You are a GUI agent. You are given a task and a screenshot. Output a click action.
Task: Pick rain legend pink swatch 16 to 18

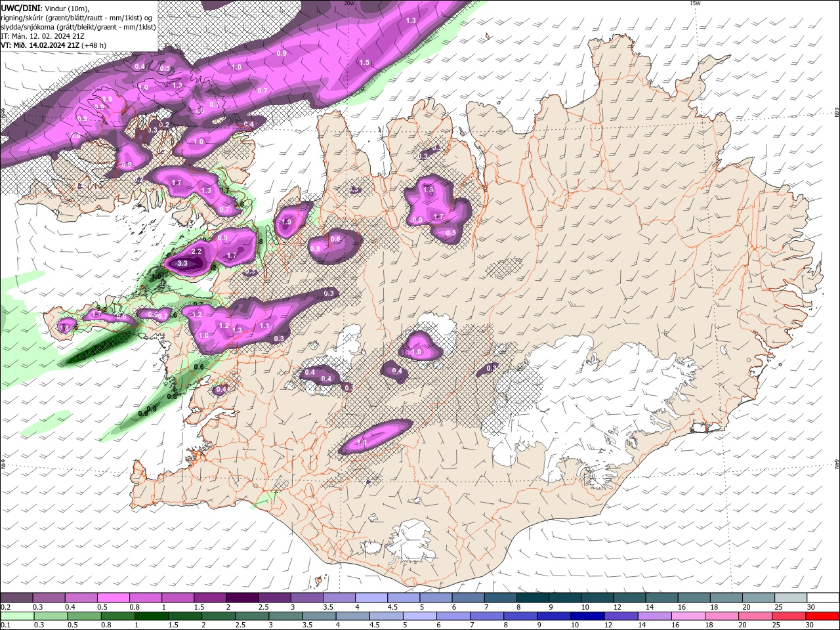[688, 616]
